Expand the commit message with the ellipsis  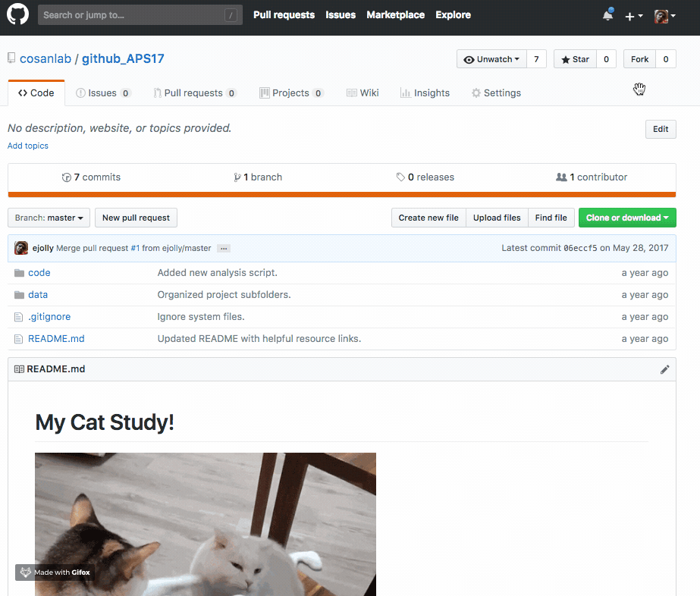point(223,248)
